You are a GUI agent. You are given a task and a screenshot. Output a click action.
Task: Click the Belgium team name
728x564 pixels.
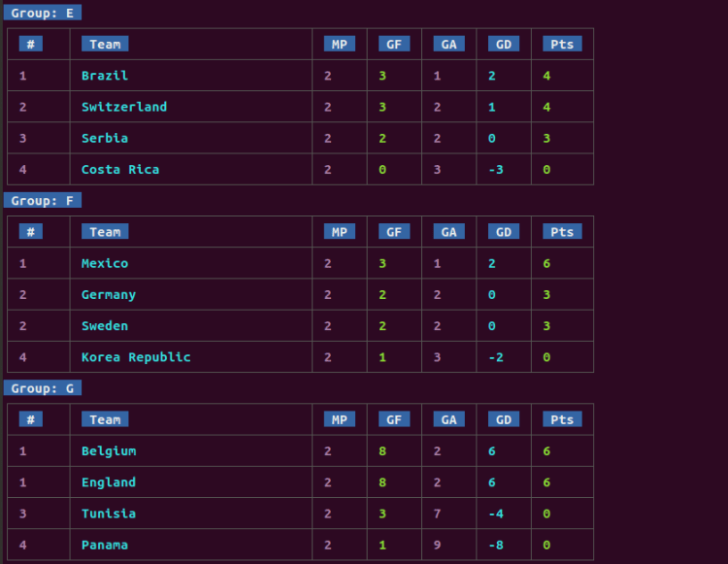[x=109, y=450]
